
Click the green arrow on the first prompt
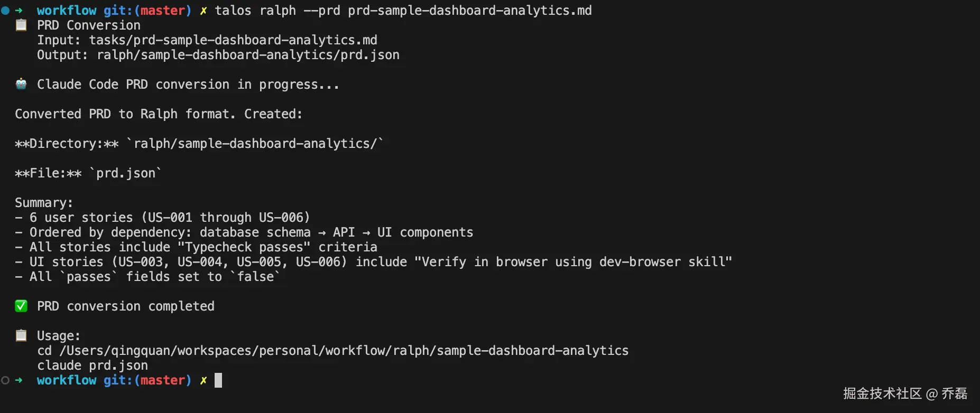[19, 11]
